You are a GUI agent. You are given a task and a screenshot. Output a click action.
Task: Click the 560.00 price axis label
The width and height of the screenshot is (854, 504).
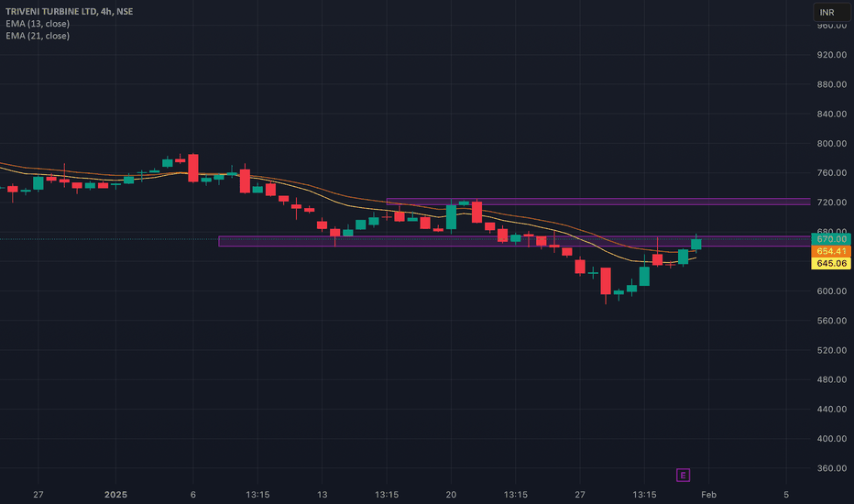click(x=832, y=321)
